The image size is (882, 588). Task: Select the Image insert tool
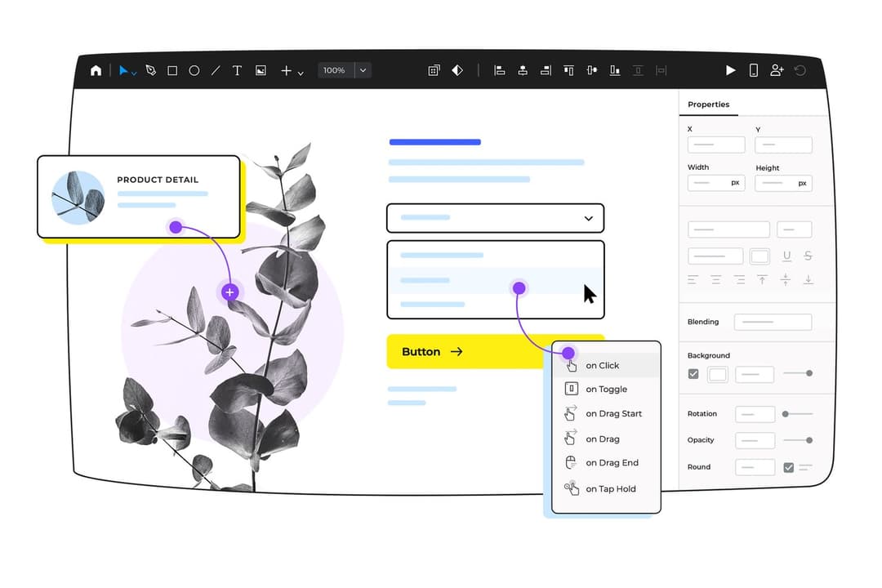[261, 70]
